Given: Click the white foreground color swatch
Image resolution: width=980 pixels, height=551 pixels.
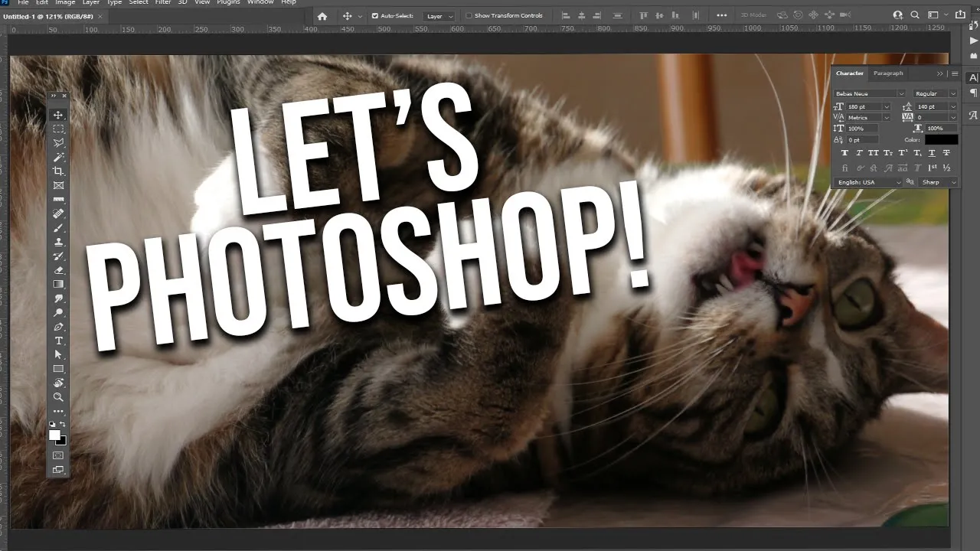Looking at the screenshot, I should point(54,435).
